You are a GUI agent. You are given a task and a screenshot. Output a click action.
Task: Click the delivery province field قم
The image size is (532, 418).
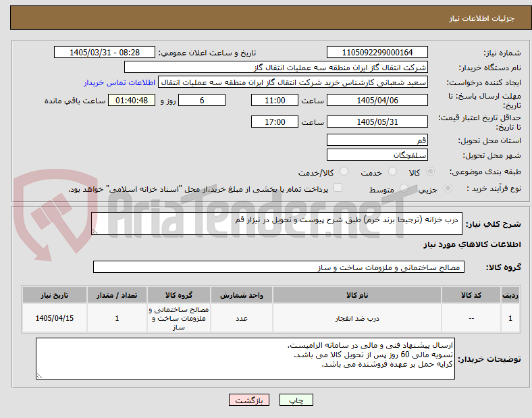click(x=377, y=140)
